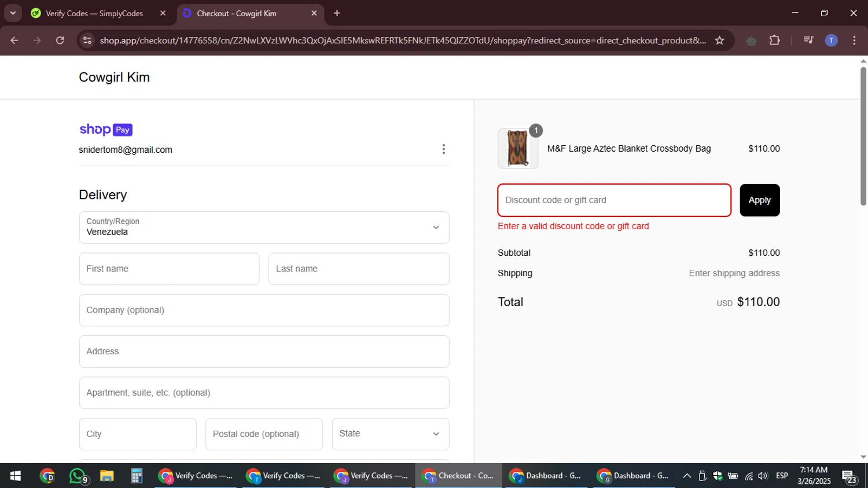This screenshot has width=868, height=488.
Task: Click the City field
Action: (x=138, y=434)
